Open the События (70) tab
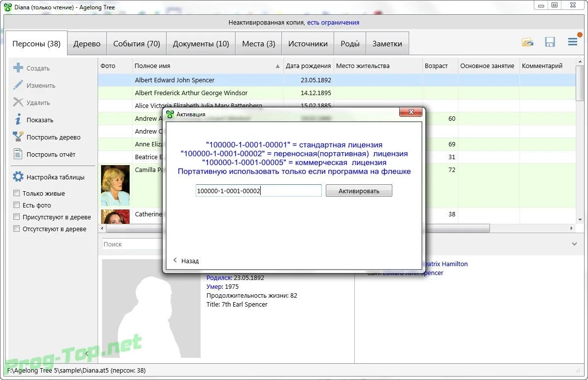588x380 pixels. pyautogui.click(x=137, y=43)
